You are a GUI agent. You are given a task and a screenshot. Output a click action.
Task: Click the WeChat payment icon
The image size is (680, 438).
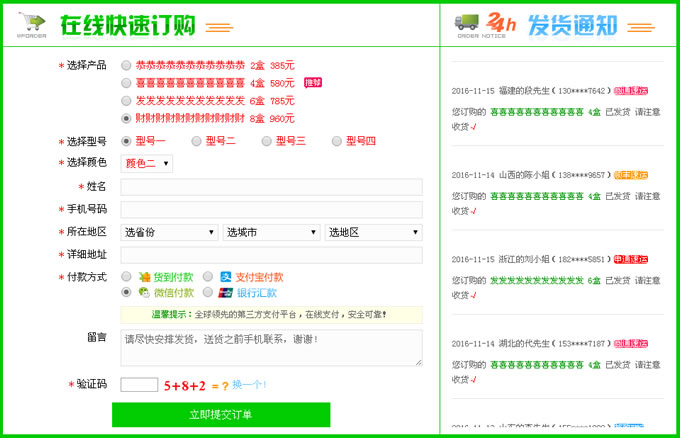click(x=144, y=292)
